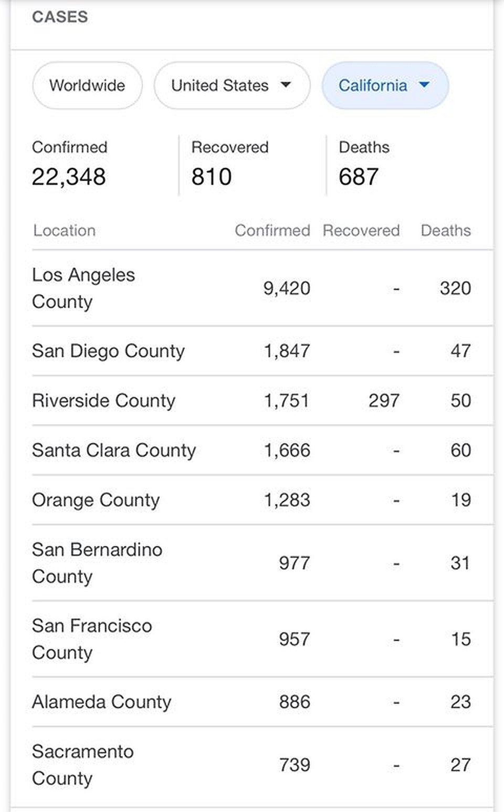Sort by Deaths column header
Viewport: 504px width, 812px height.
tap(446, 231)
